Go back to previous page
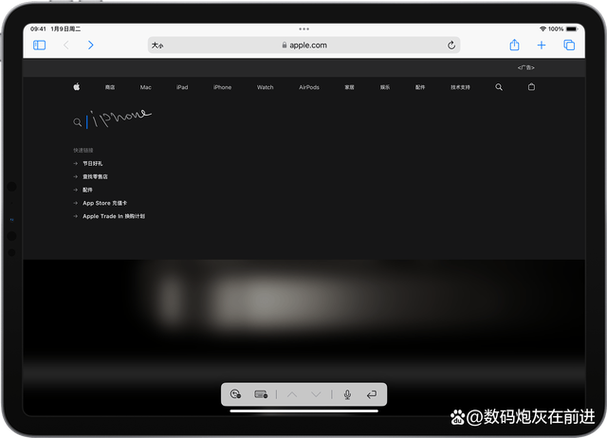Screen dimensions: 607x438 66,45
